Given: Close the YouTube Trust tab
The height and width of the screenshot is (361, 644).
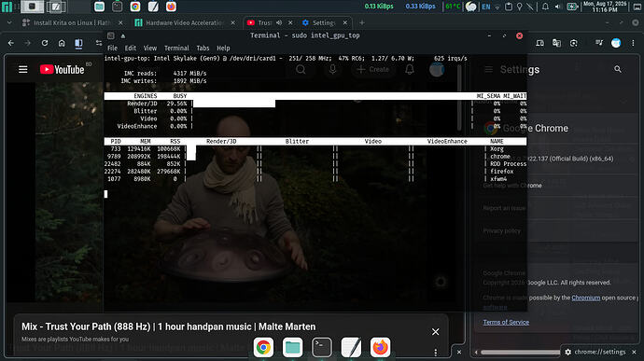Looking at the screenshot, I should 290,23.
